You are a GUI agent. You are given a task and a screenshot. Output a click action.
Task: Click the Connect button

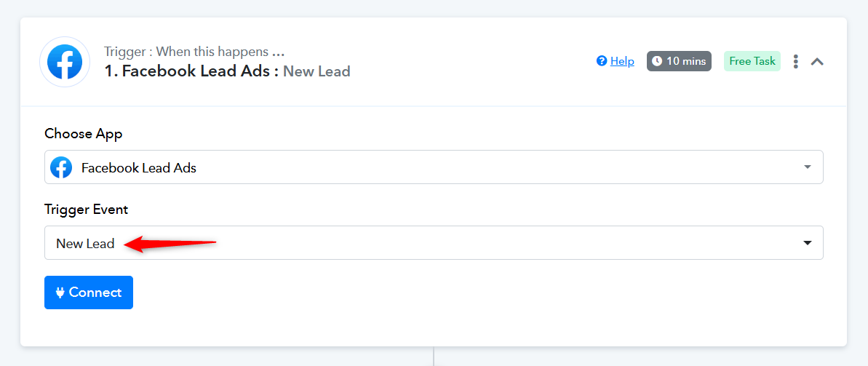point(89,293)
